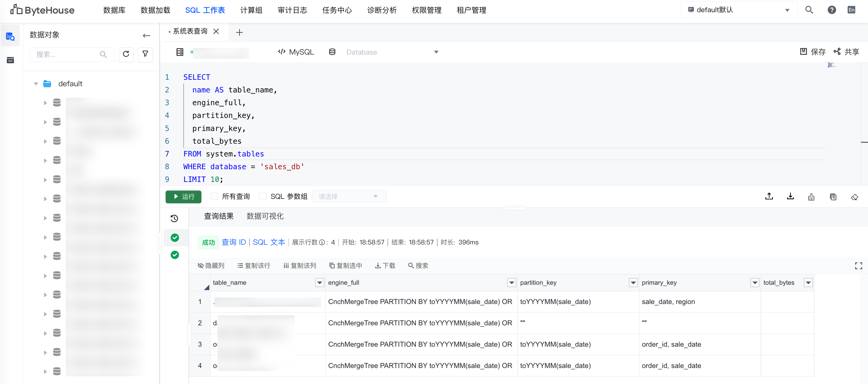The image size is (868, 384).
Task: Switch to the 数据可视化 tab
Action: 265,216
